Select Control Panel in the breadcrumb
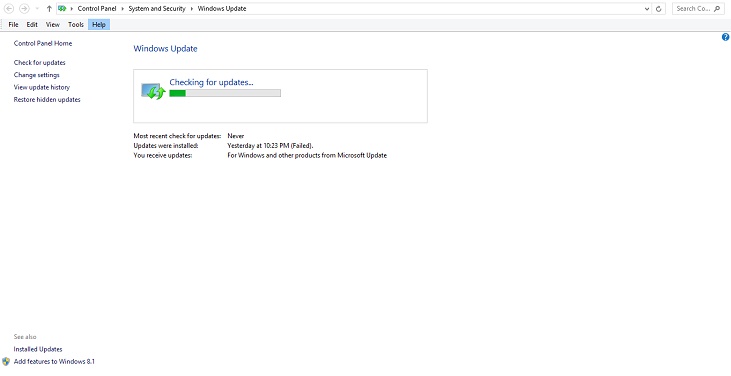Screen dimensions: 731x376 coord(97,8)
